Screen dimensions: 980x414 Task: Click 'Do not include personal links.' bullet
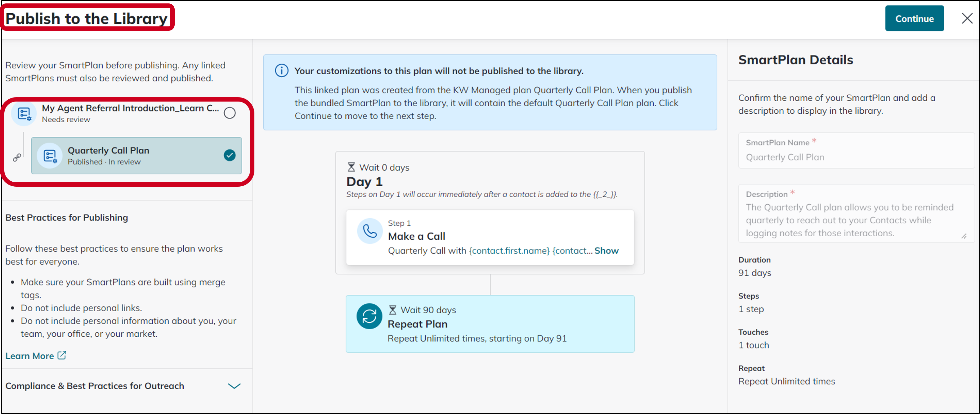(81, 308)
